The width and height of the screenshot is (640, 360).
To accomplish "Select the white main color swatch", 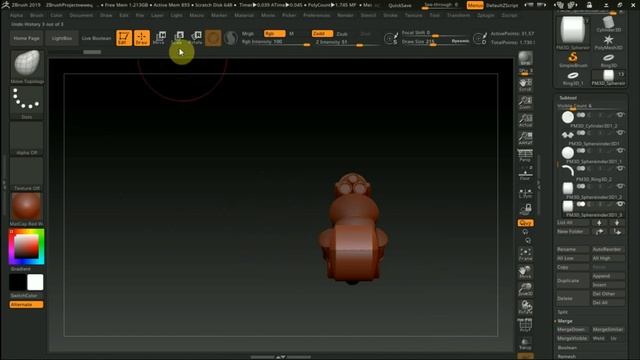I will (35, 282).
